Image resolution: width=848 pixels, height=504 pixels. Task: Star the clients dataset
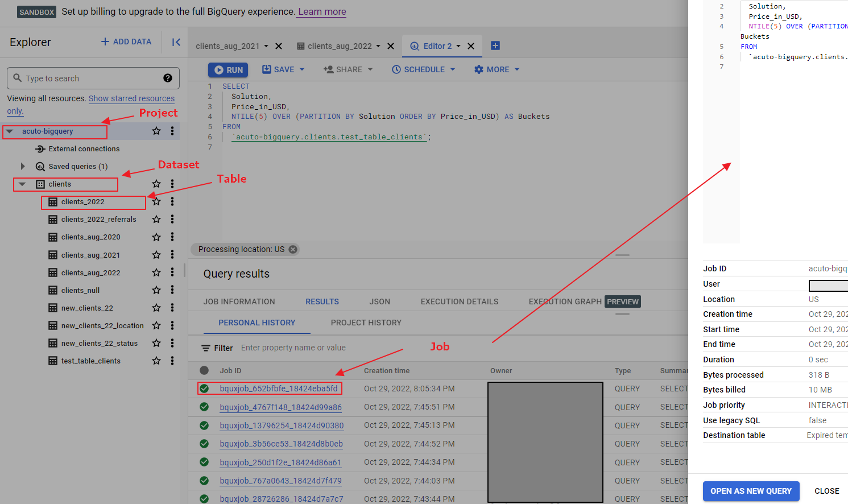click(x=156, y=184)
